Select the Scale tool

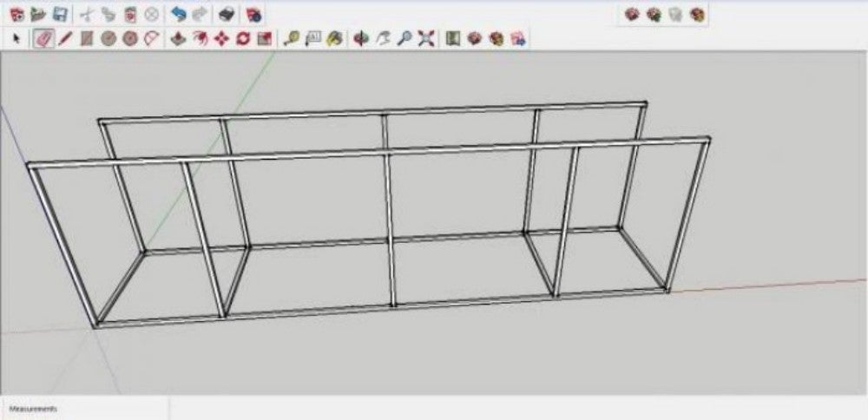click(265, 39)
